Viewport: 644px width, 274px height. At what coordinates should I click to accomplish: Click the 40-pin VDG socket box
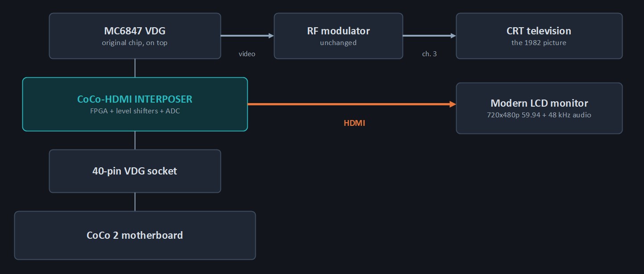[135, 171]
